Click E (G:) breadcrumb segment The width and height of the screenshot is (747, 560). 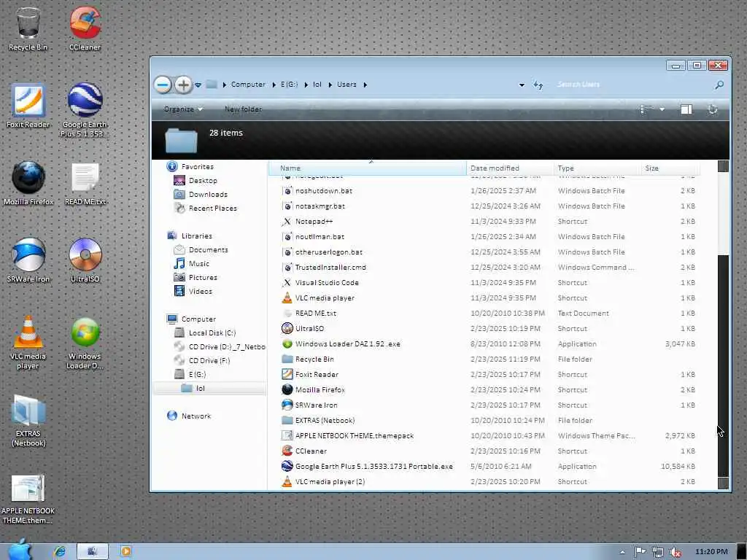289,85
